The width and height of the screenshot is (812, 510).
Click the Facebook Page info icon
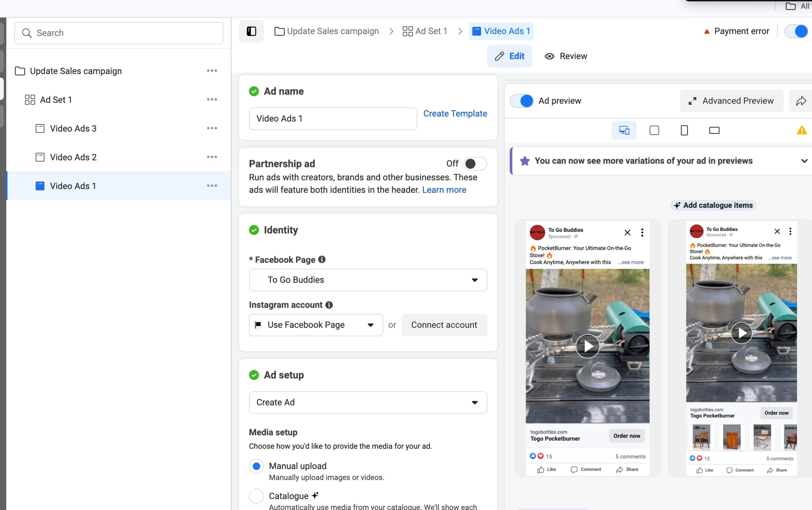322,260
